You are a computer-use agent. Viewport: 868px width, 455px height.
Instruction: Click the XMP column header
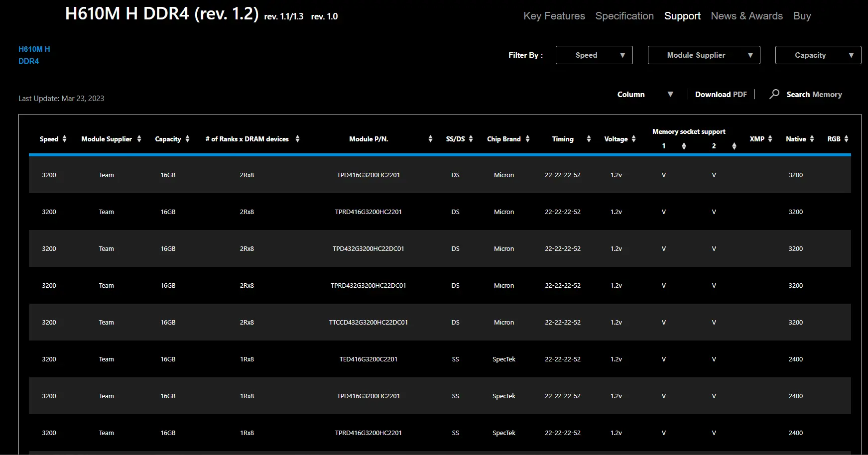(x=757, y=139)
